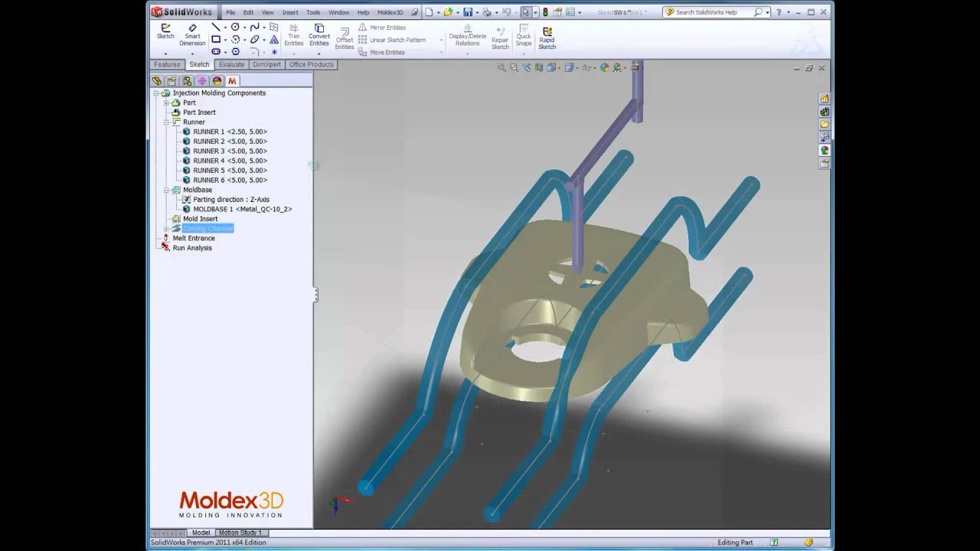The width and height of the screenshot is (980, 551).
Task: Expand the Cooling Channel node
Action: click(166, 229)
